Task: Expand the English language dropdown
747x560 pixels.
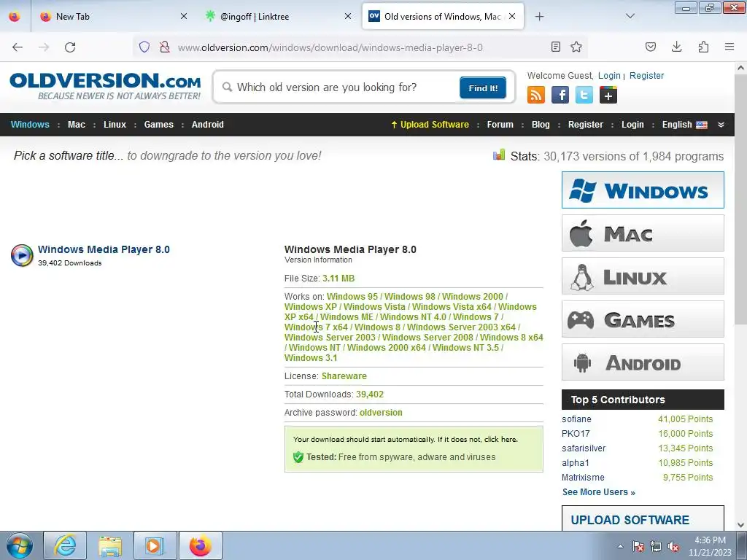Action: 684,125
